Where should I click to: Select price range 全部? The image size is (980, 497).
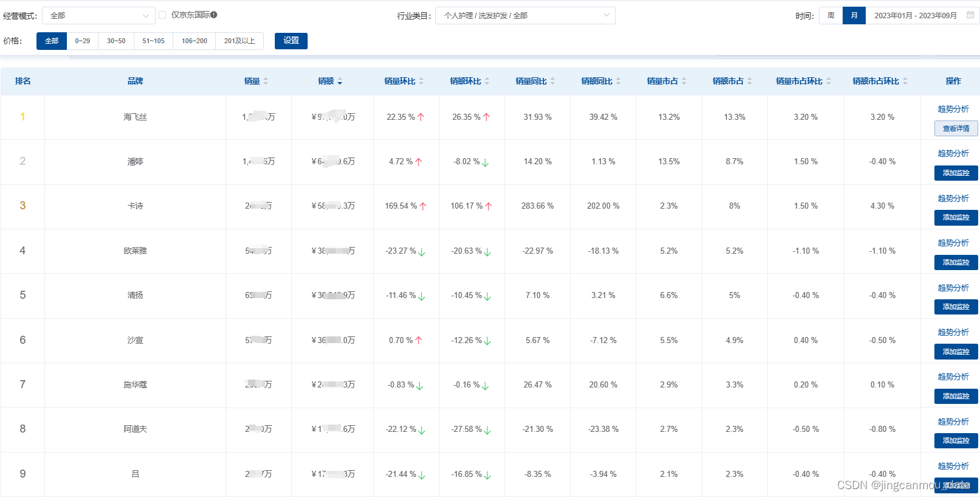[x=52, y=41]
